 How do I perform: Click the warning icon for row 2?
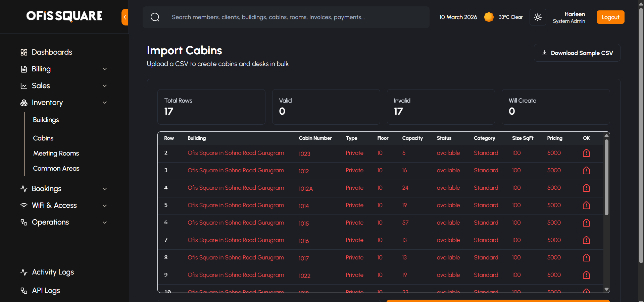586,153
